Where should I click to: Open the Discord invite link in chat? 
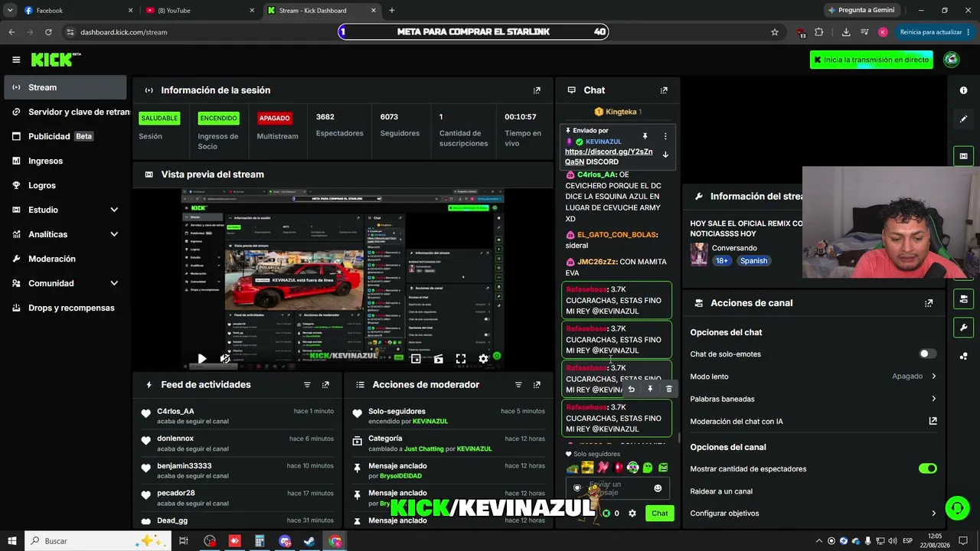pos(609,157)
